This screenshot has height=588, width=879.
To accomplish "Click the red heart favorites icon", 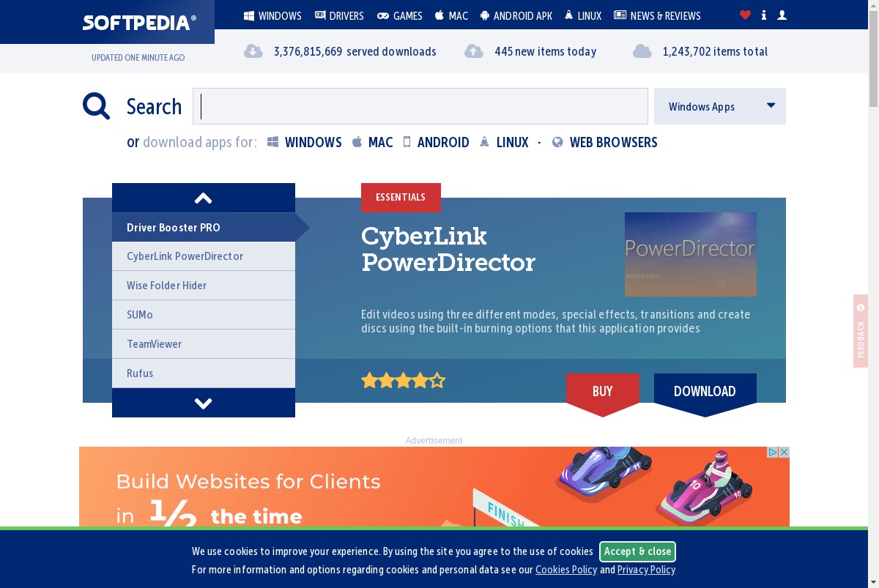I will click(745, 15).
